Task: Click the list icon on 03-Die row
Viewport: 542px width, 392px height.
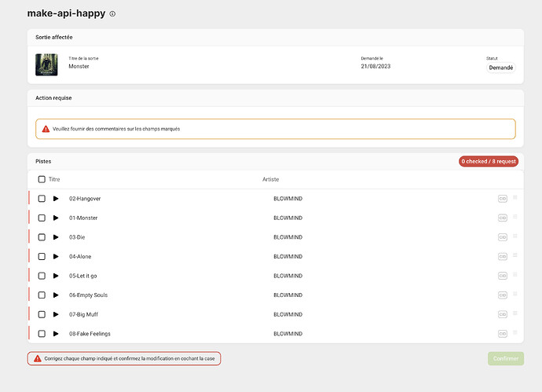Action: 515,236
